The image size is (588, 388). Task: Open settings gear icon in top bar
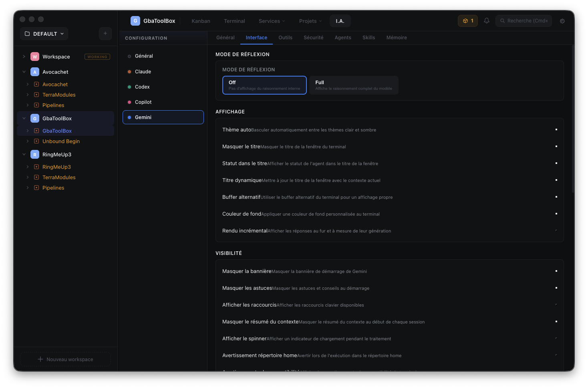click(x=562, y=21)
